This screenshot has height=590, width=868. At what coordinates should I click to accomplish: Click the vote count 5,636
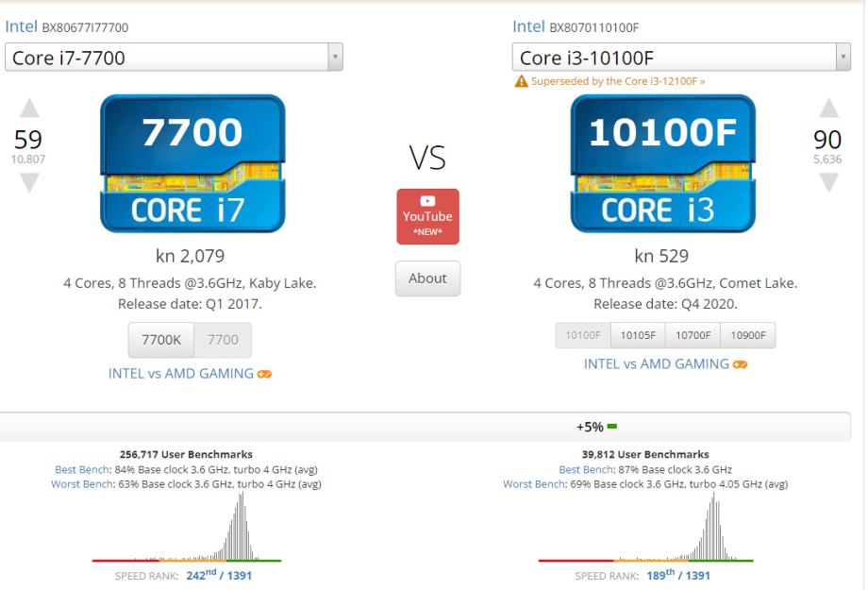pyautogui.click(x=827, y=159)
